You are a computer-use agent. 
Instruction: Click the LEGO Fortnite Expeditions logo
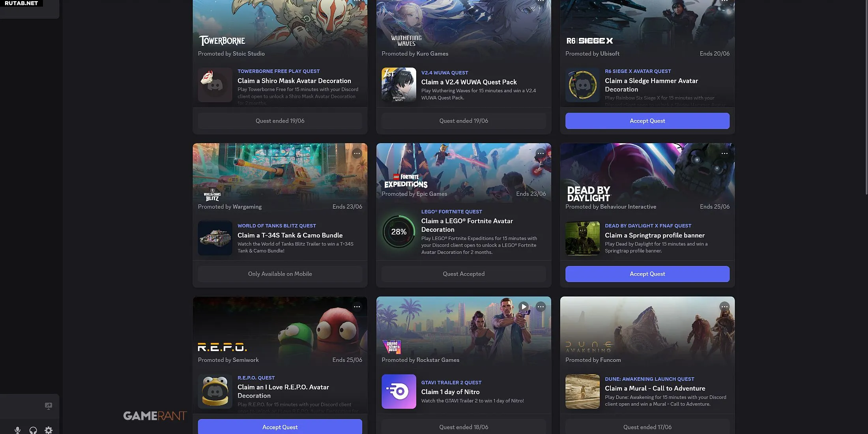pos(406,181)
